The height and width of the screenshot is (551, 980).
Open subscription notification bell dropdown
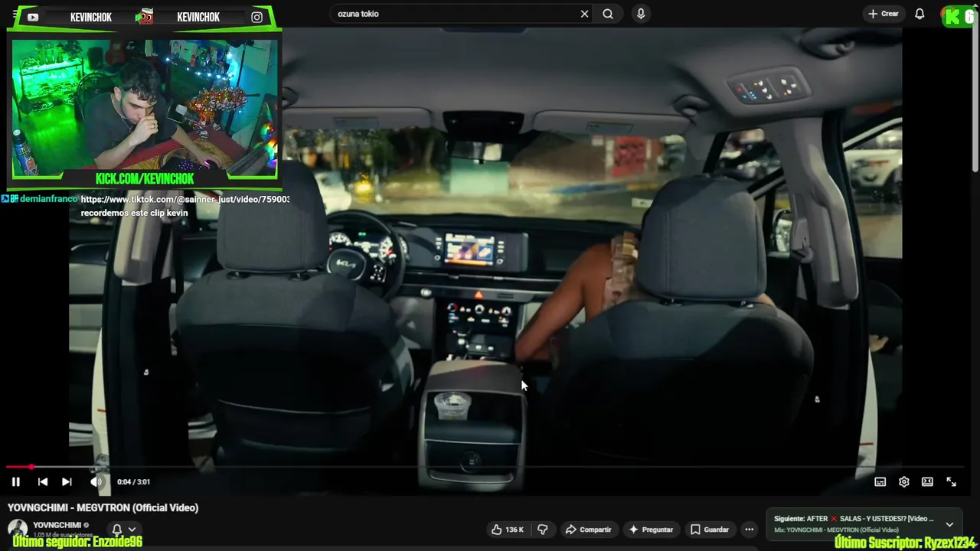[x=124, y=529]
